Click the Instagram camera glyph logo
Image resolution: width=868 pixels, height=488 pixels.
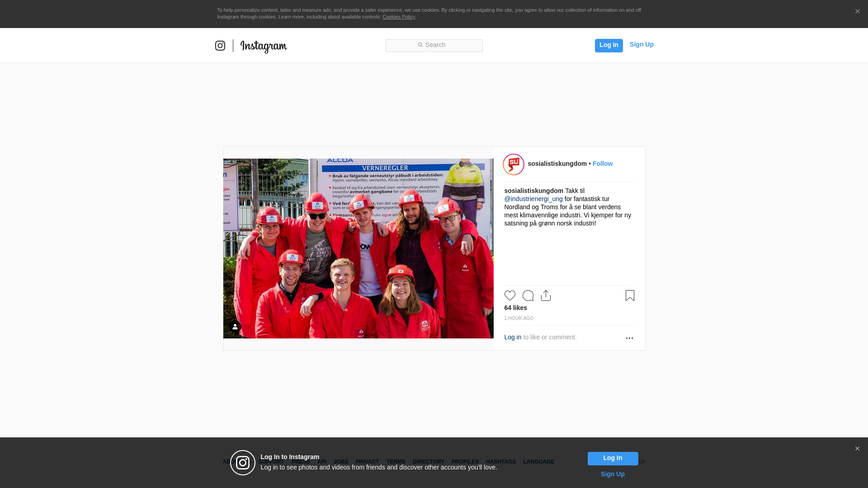tap(220, 46)
